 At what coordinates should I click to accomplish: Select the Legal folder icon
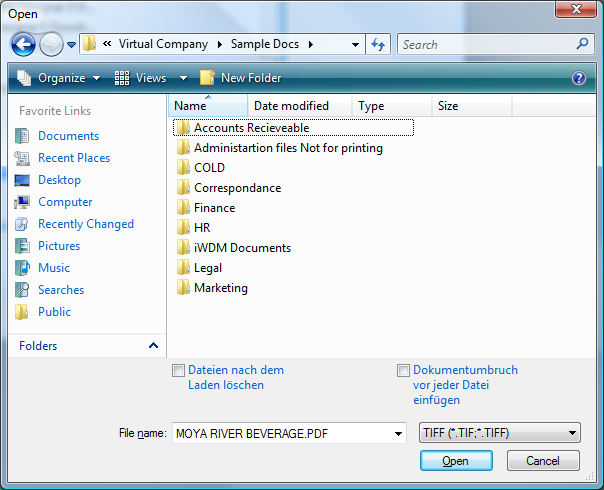183,268
